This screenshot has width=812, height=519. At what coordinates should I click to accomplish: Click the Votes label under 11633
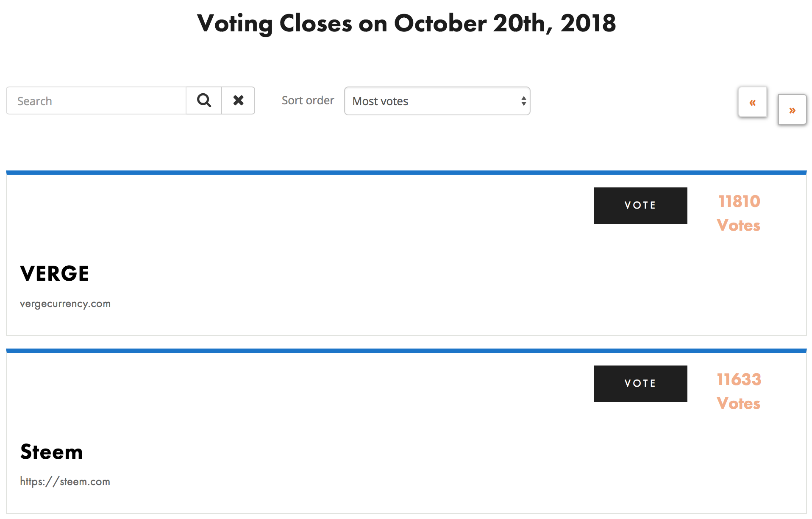click(738, 403)
